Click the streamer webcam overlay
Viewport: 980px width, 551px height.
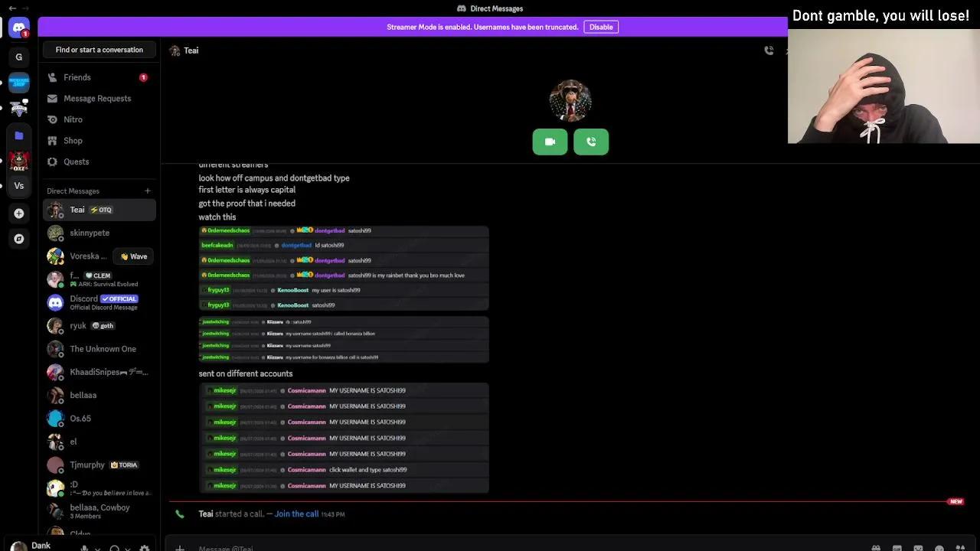coord(884,86)
